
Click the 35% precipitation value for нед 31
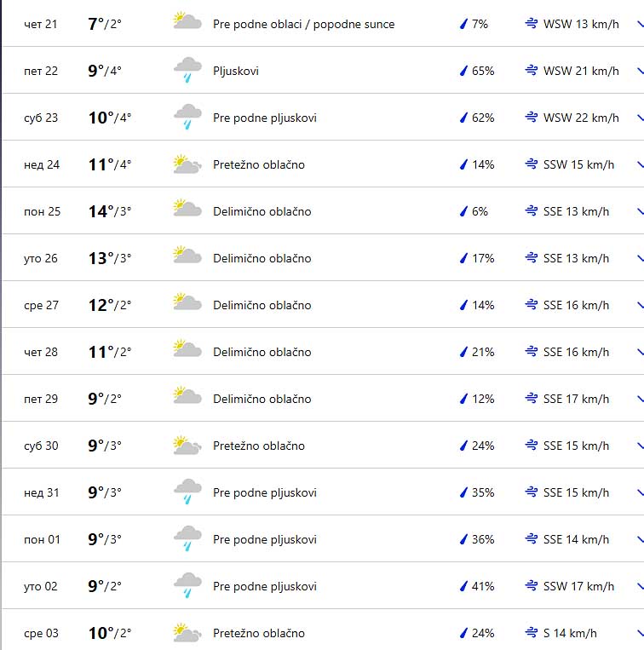click(x=483, y=492)
